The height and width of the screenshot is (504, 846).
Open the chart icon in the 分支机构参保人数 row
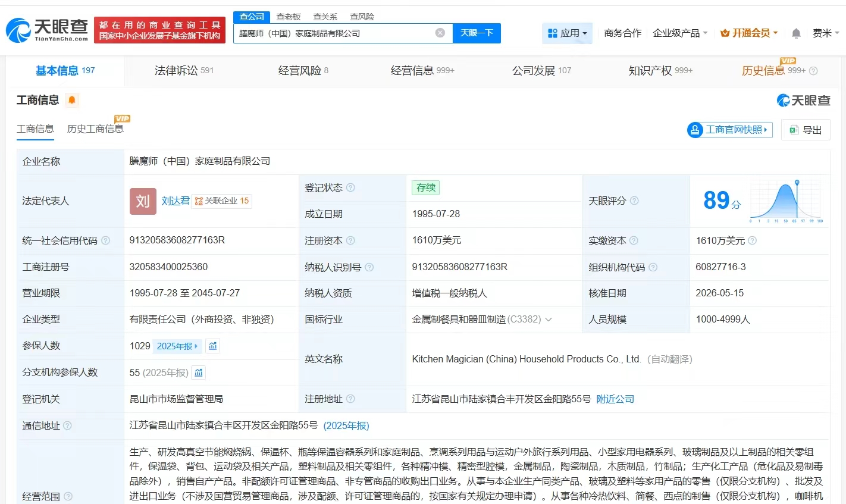click(199, 372)
